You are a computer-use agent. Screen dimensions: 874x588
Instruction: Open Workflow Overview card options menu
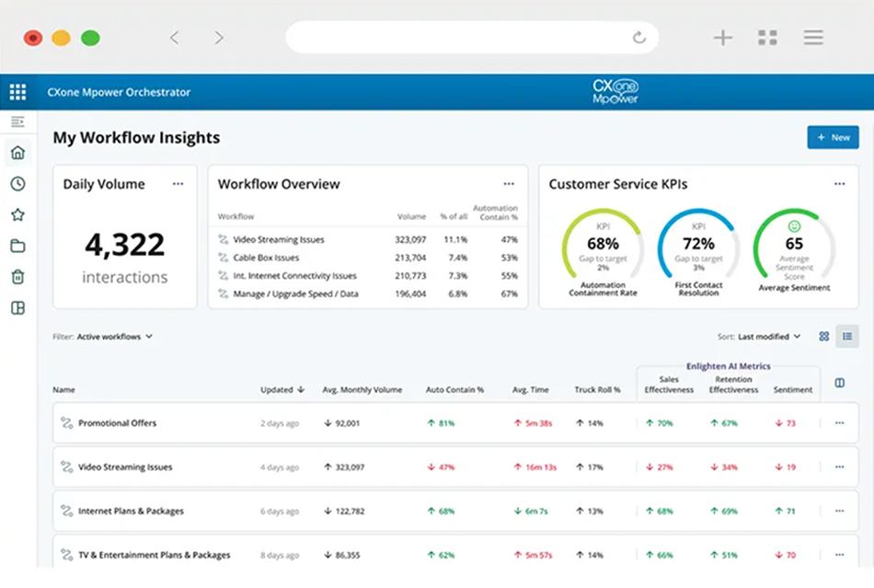coord(509,184)
